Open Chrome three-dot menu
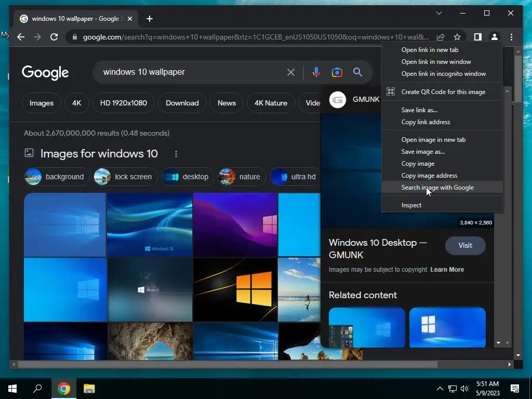The image size is (532, 399). point(511,37)
